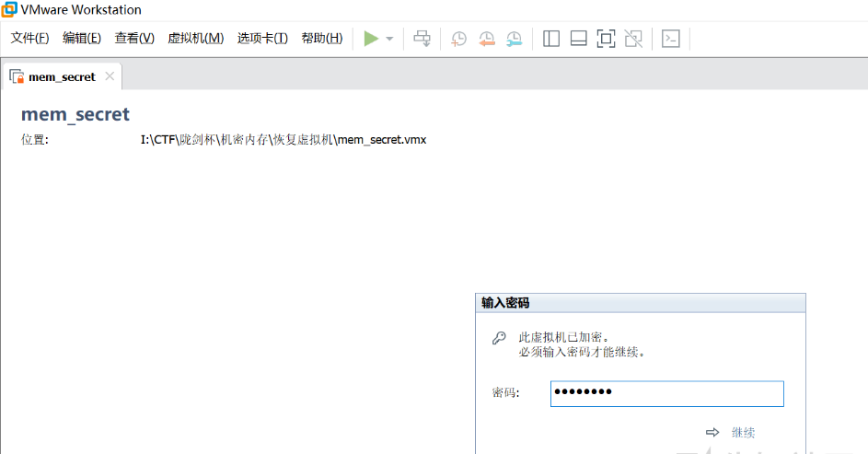Click the mem_secret.vmx location path
This screenshot has height=454, width=868.
click(x=284, y=140)
